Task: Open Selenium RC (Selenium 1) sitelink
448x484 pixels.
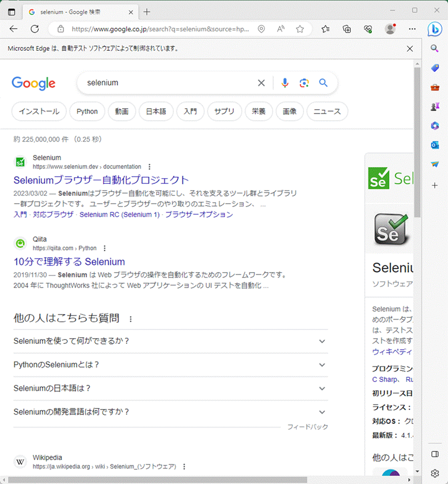Action: (x=119, y=215)
